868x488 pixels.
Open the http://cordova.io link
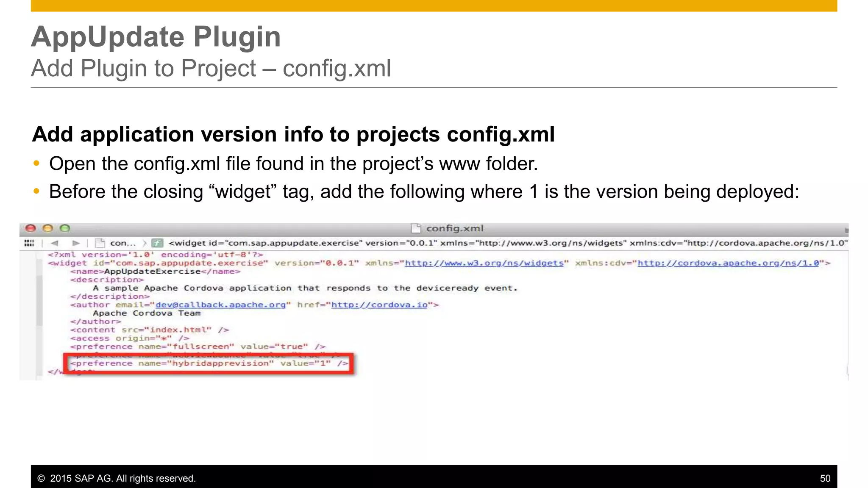(379, 305)
